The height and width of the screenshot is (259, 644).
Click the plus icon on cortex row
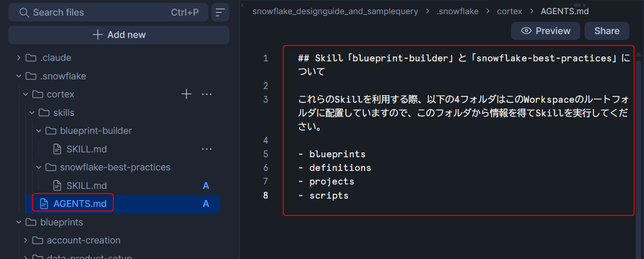click(x=186, y=94)
